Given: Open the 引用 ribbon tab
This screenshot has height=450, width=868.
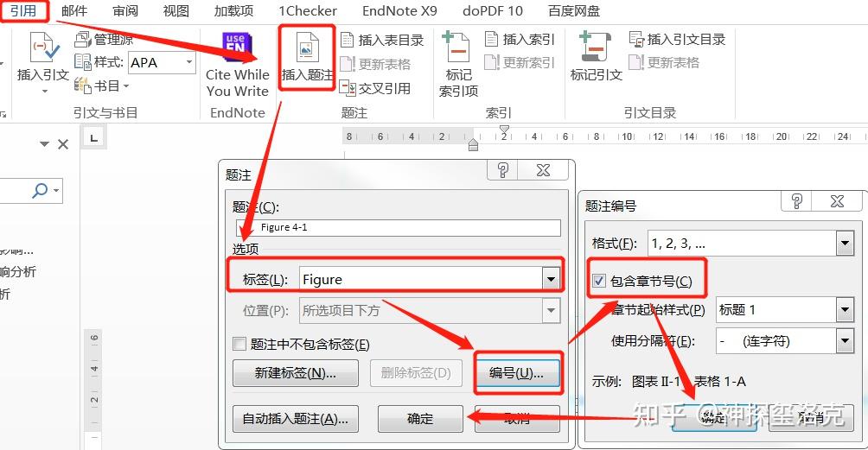Looking at the screenshot, I should click(22, 10).
